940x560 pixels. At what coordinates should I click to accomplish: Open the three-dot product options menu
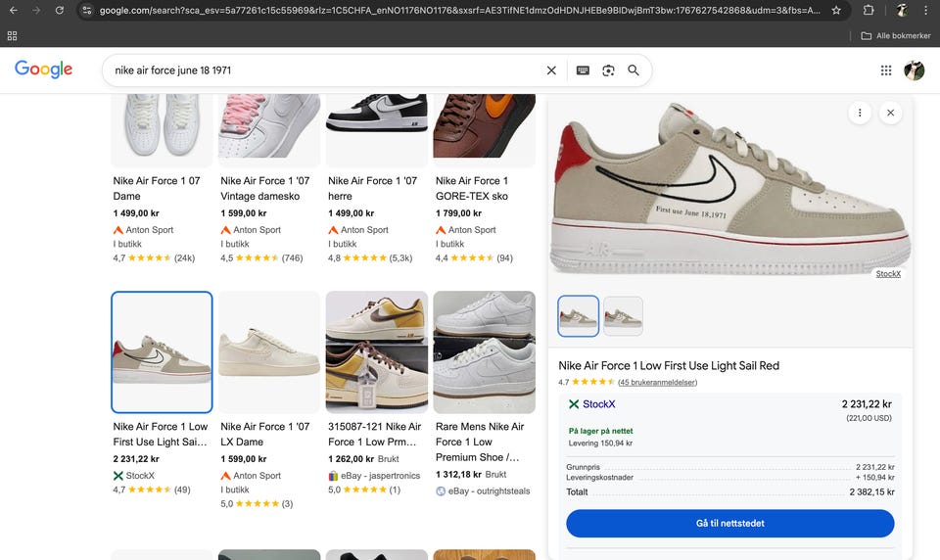pyautogui.click(x=859, y=113)
